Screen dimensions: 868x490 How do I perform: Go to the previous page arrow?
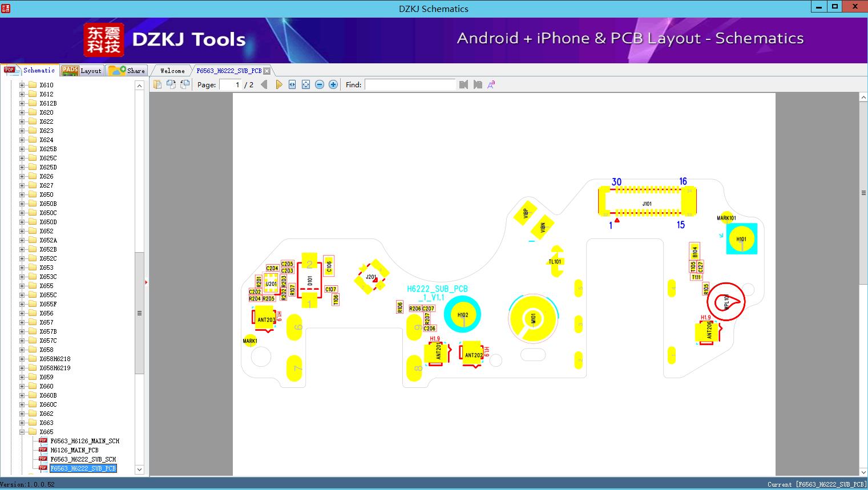point(264,84)
